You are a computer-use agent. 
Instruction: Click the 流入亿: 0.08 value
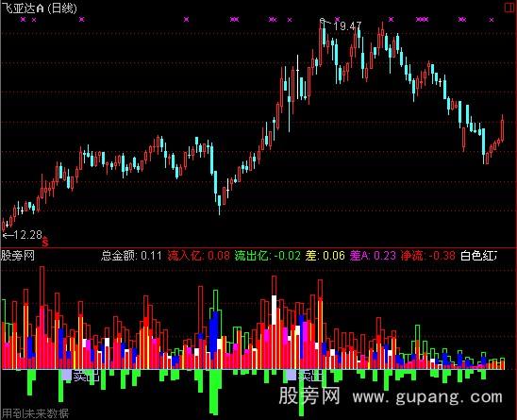[x=198, y=256]
